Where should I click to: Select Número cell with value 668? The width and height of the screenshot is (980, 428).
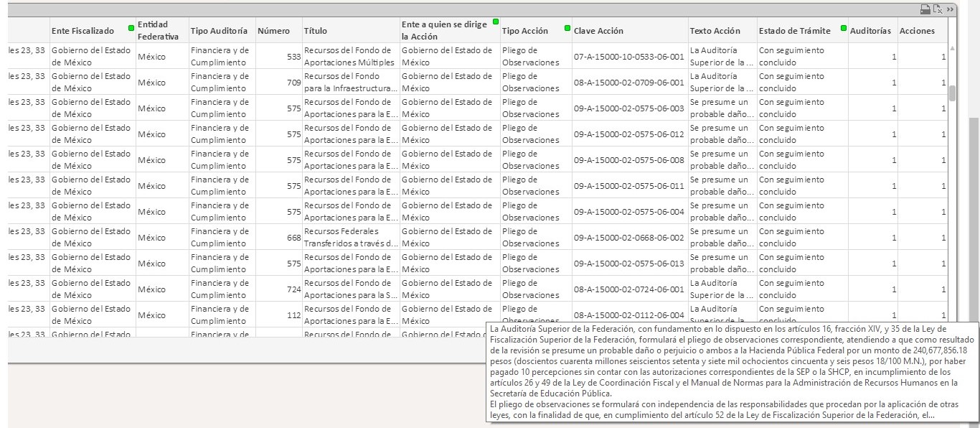[278, 237]
